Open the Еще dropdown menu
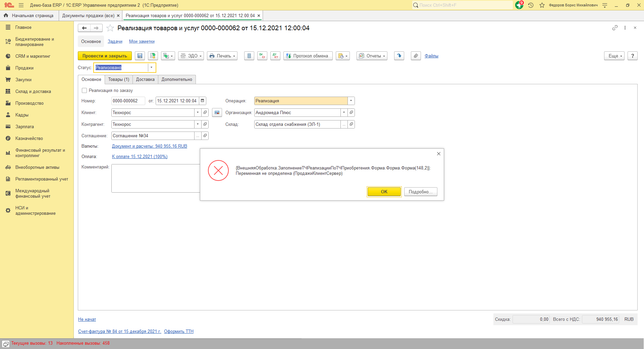The image size is (644, 349). (x=614, y=56)
